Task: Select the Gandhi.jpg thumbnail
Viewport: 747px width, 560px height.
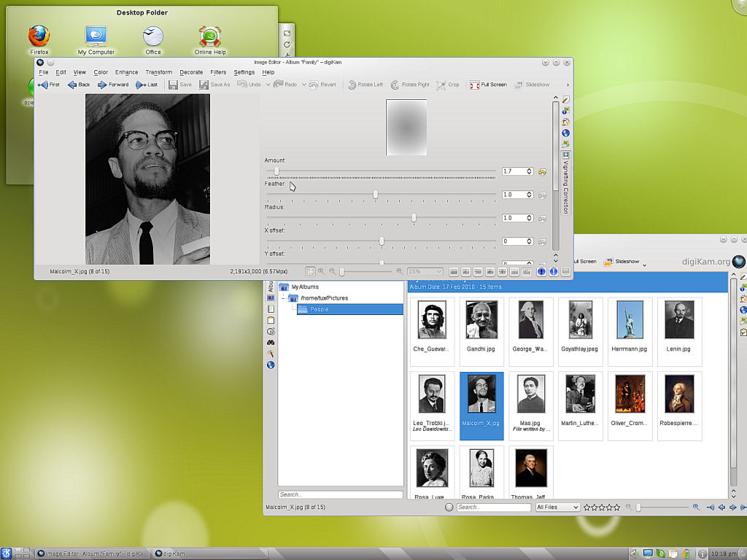Action: click(x=481, y=319)
